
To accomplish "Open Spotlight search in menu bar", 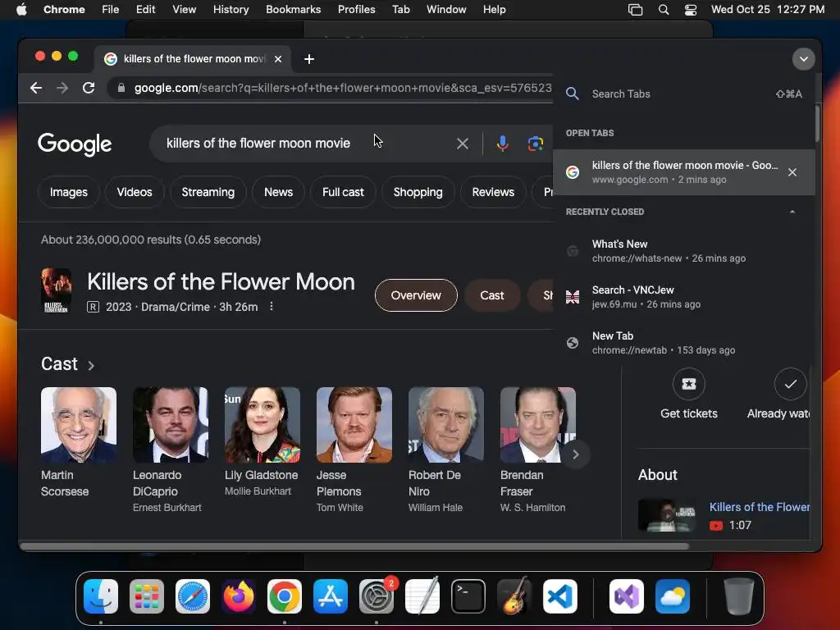I will click(x=663, y=10).
